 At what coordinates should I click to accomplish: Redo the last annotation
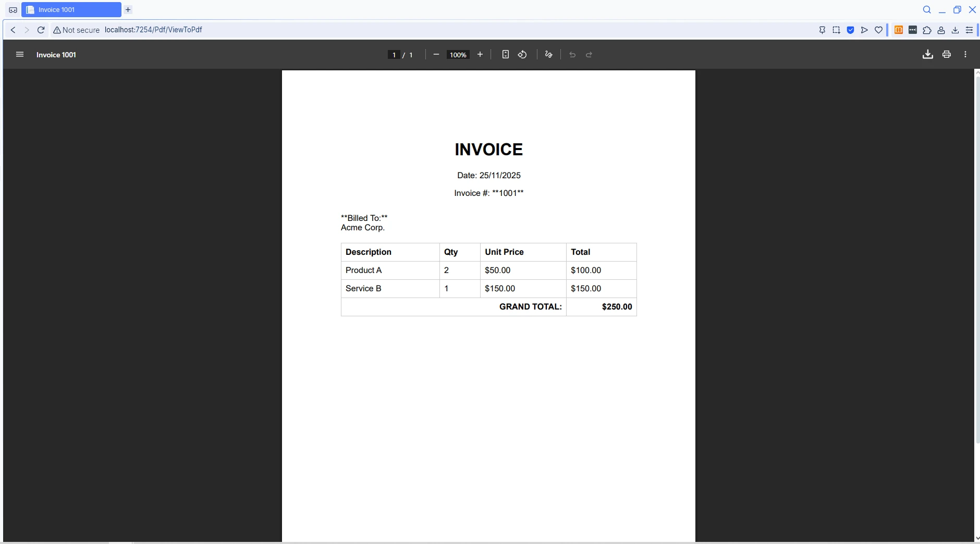590,54
